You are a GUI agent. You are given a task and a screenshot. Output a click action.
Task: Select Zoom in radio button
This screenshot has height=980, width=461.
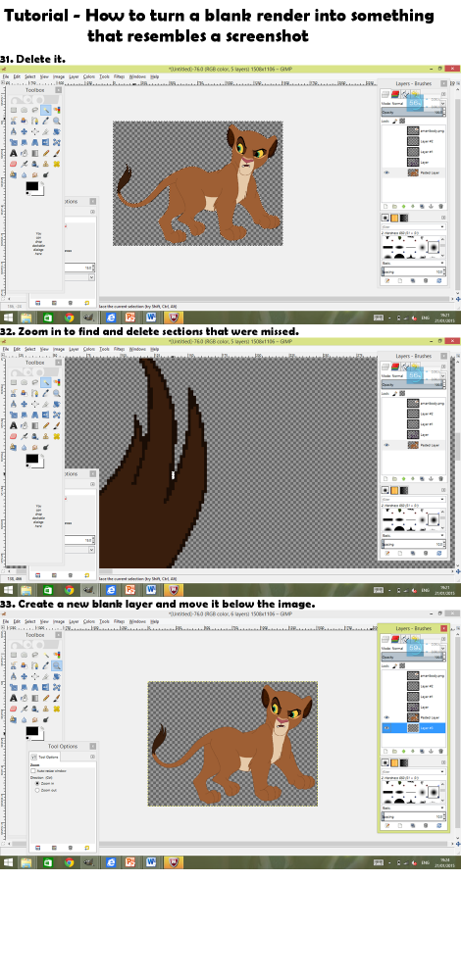pos(37,783)
